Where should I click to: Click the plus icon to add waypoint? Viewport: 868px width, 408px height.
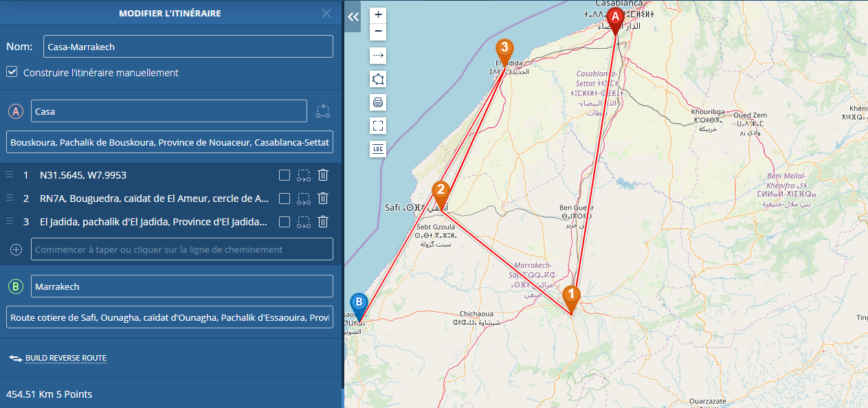(16, 249)
